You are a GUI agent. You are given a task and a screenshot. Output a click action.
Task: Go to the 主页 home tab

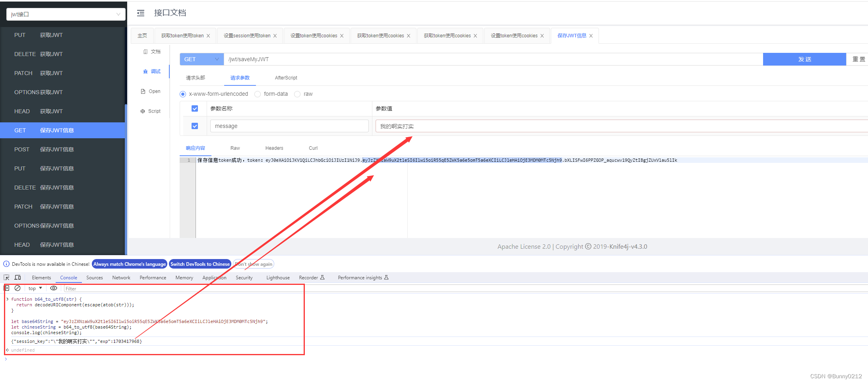coord(142,36)
